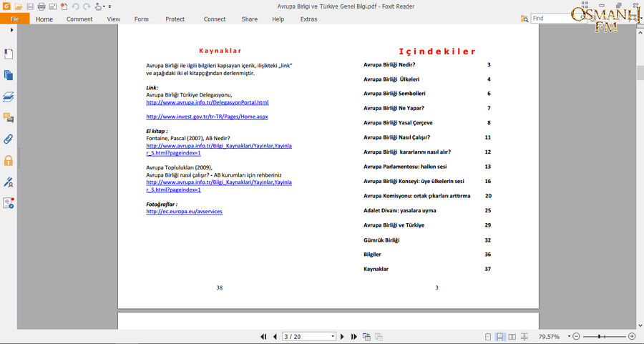Screen dimensions: 644x344
Task: Open the Attachments paperclip panel
Action: [8, 139]
